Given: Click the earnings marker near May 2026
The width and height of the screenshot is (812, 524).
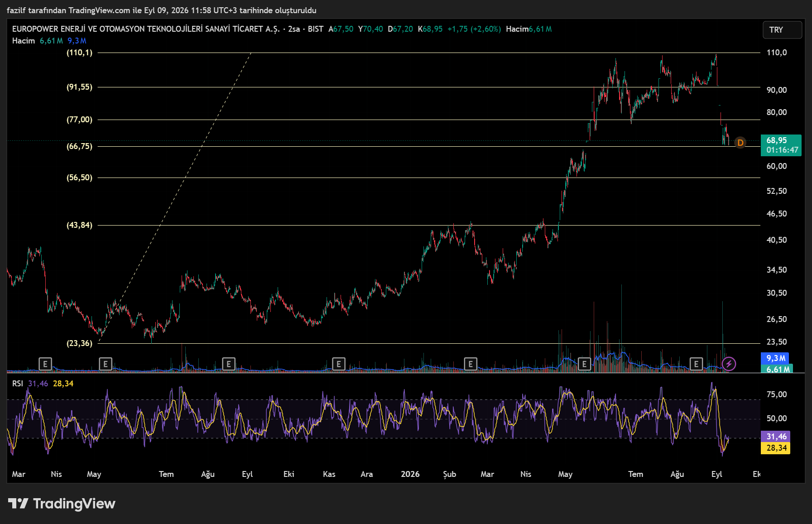Looking at the screenshot, I should 585,364.
